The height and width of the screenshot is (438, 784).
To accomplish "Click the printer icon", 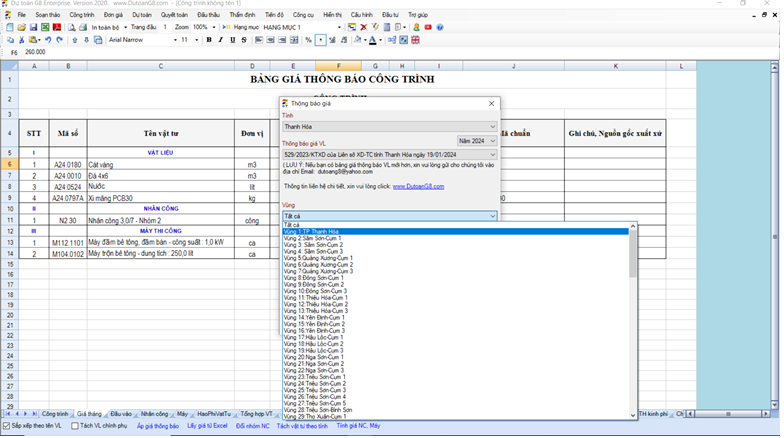I will pos(83,28).
